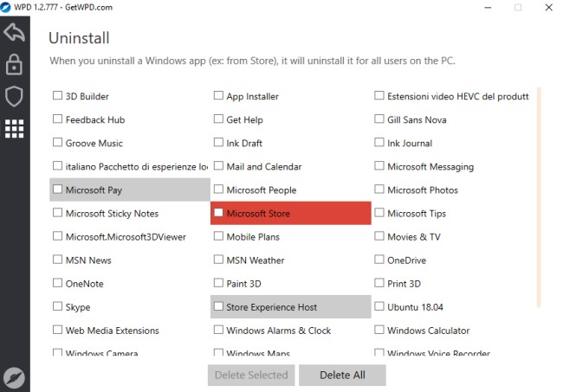Tick the Paint 3D checkbox
The height and width of the screenshot is (392, 563).
[x=219, y=283]
